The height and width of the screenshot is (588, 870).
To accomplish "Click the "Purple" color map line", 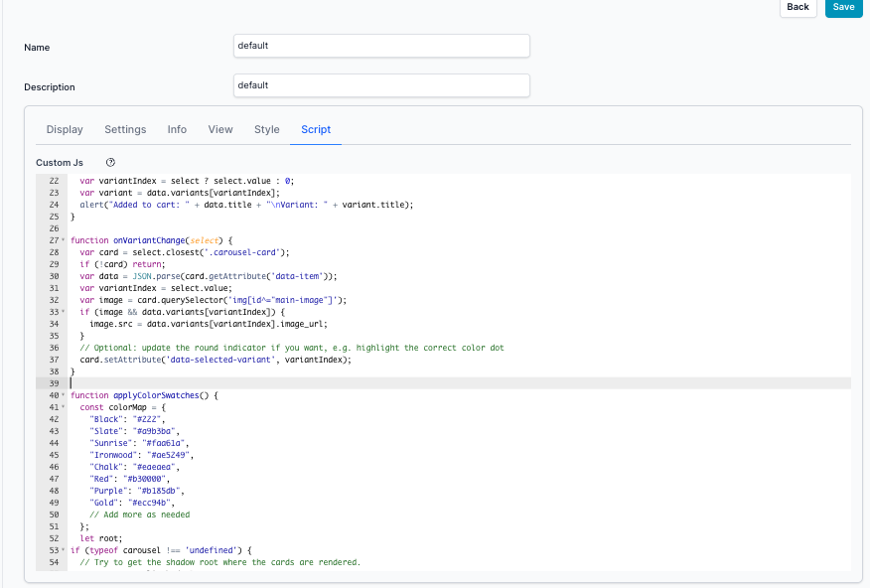I will 136,491.
